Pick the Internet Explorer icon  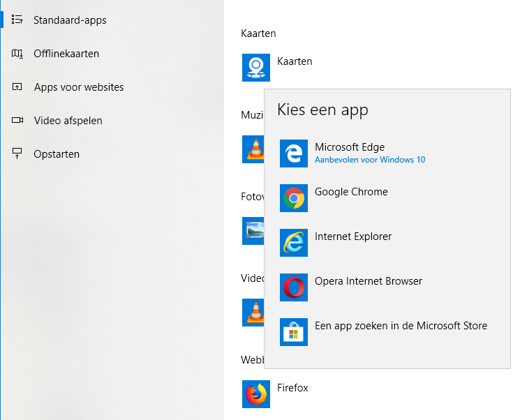point(294,243)
